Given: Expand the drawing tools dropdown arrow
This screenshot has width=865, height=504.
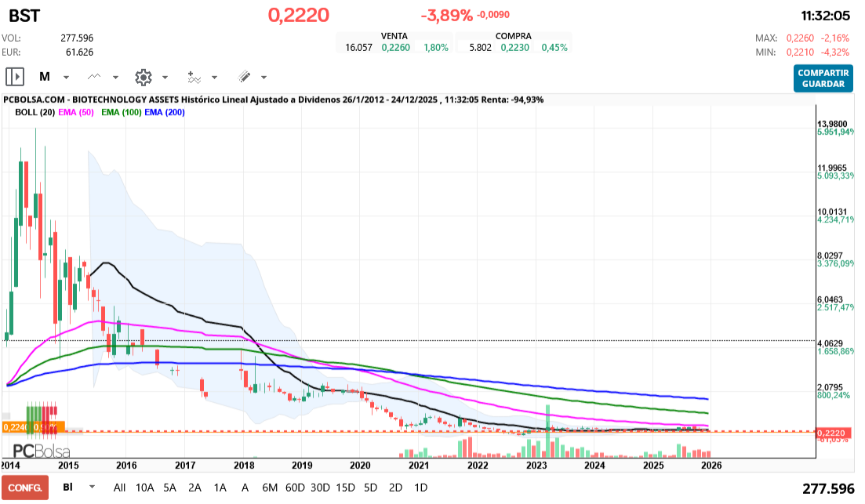Looking at the screenshot, I should click(263, 78).
